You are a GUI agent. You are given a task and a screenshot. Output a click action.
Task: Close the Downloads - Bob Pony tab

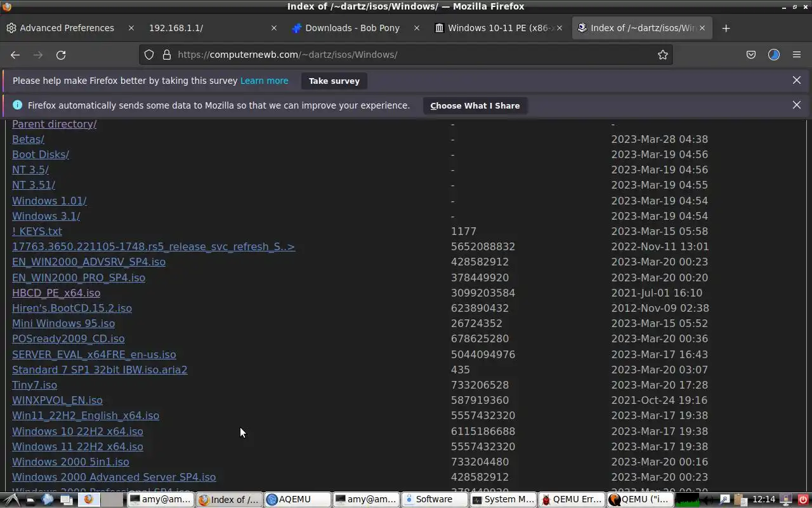(417, 28)
